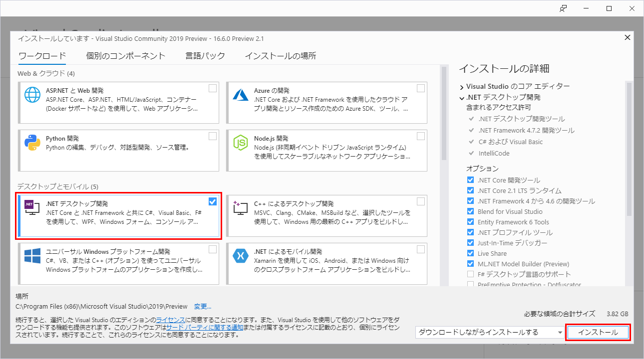Switch to the インストールの場所 tab

click(280, 56)
